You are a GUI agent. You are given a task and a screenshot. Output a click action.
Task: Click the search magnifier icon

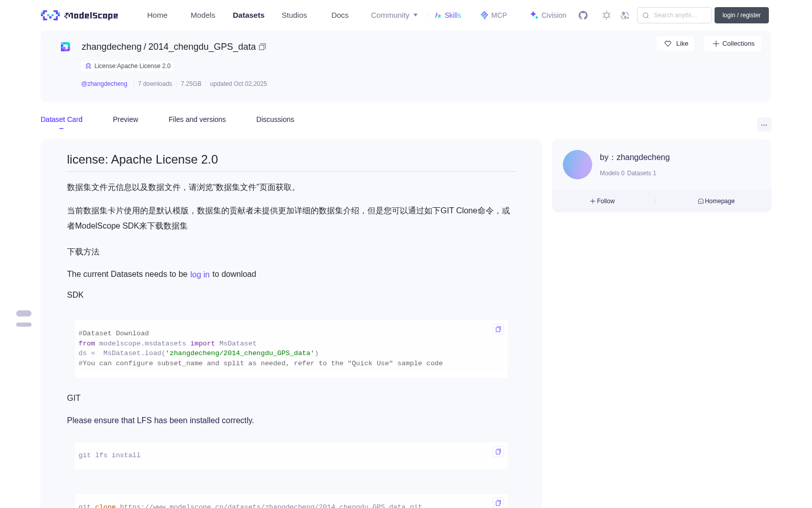click(x=646, y=15)
